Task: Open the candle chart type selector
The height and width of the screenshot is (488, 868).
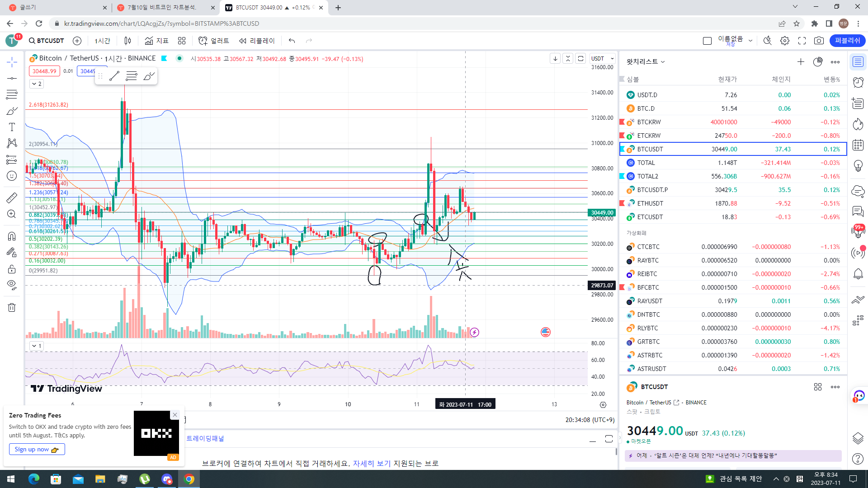Action: click(127, 41)
